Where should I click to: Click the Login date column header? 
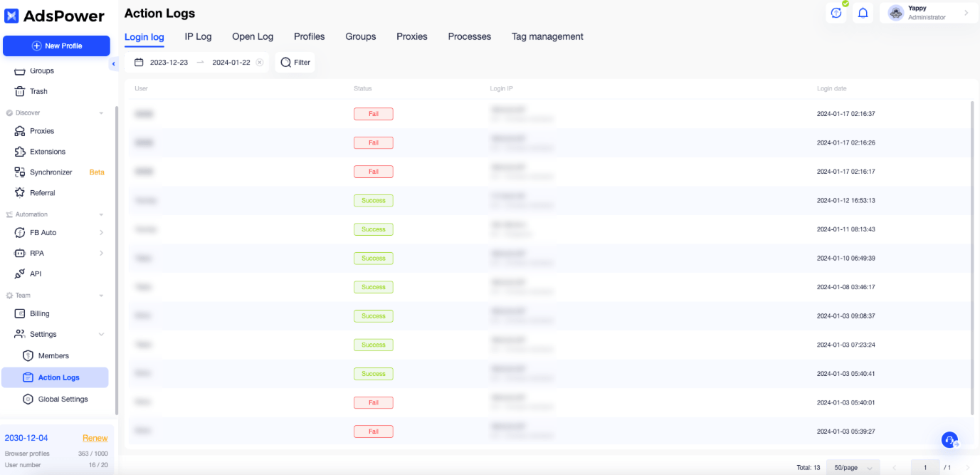click(x=831, y=89)
